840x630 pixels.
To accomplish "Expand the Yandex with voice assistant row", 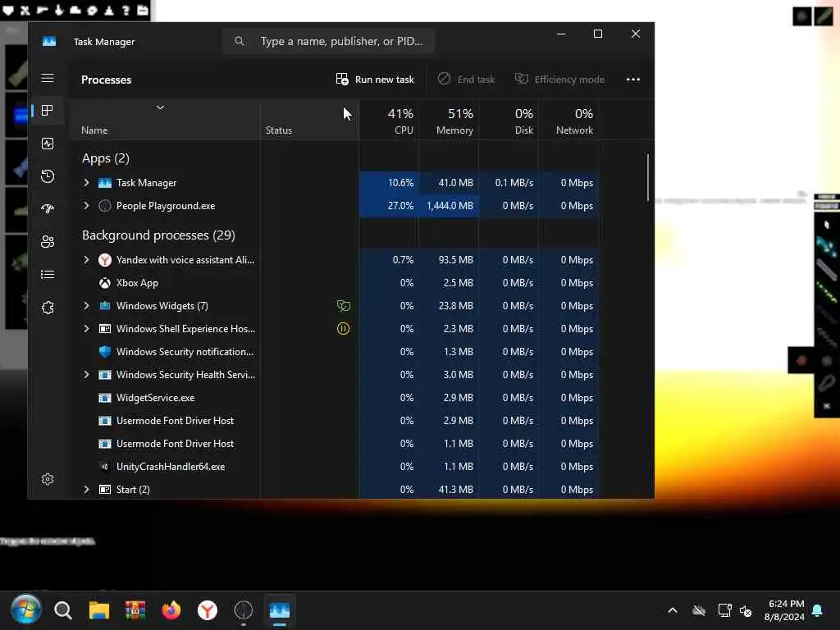I will 86,260.
